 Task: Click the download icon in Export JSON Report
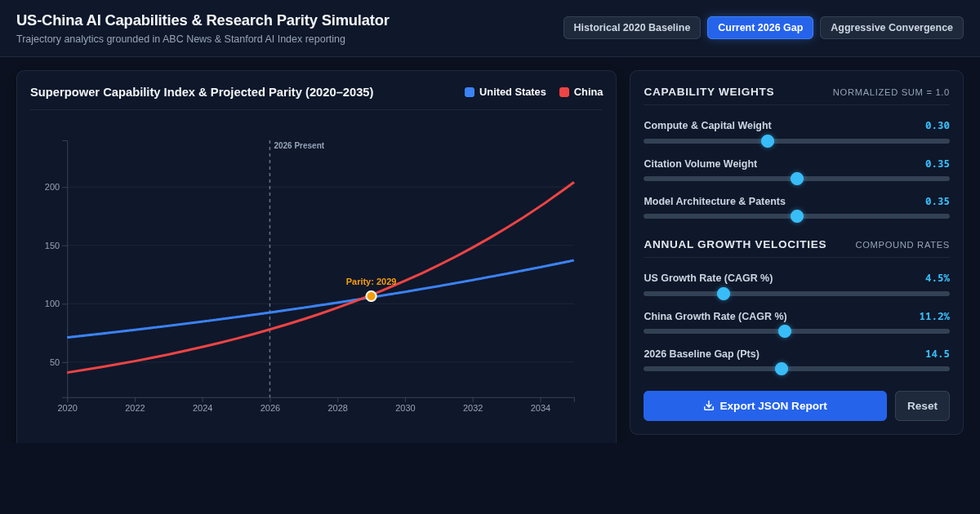pos(709,405)
